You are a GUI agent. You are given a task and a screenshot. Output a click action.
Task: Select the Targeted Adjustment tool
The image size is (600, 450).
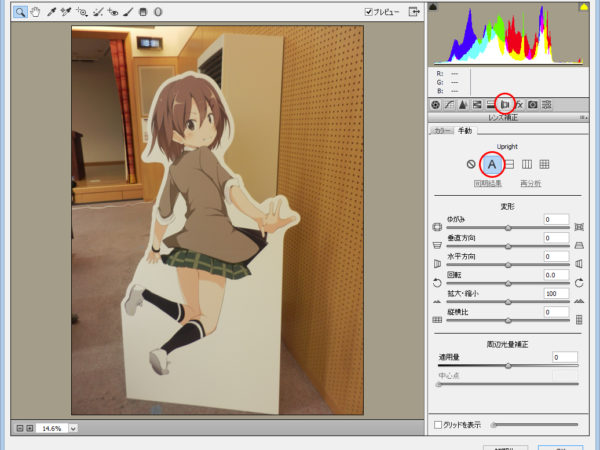(x=82, y=12)
